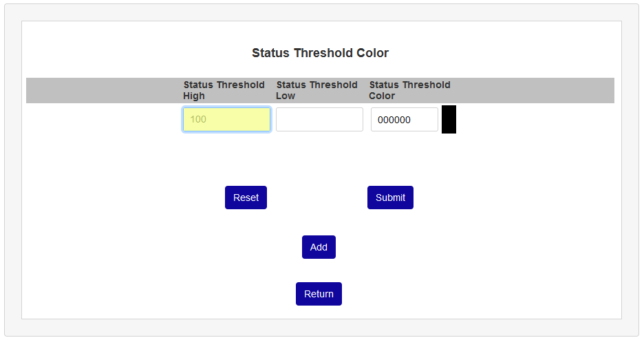
Task: Pick a new color from the black square
Action: [x=449, y=119]
